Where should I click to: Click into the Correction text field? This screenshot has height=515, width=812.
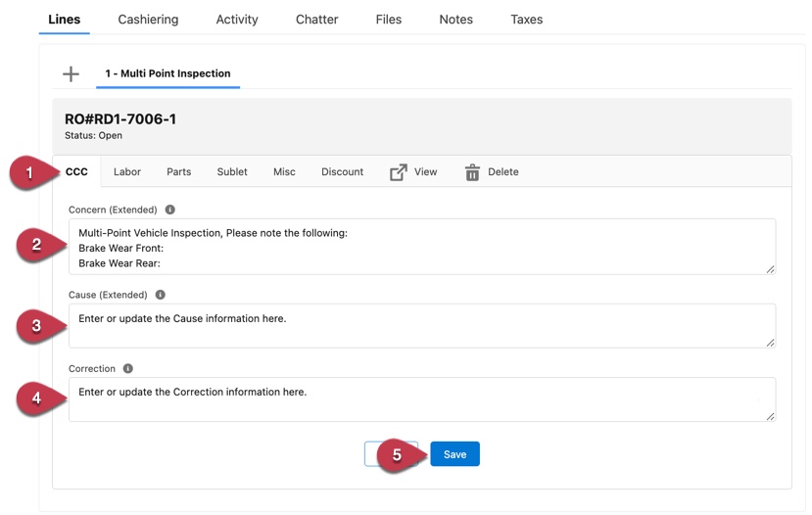pos(421,400)
